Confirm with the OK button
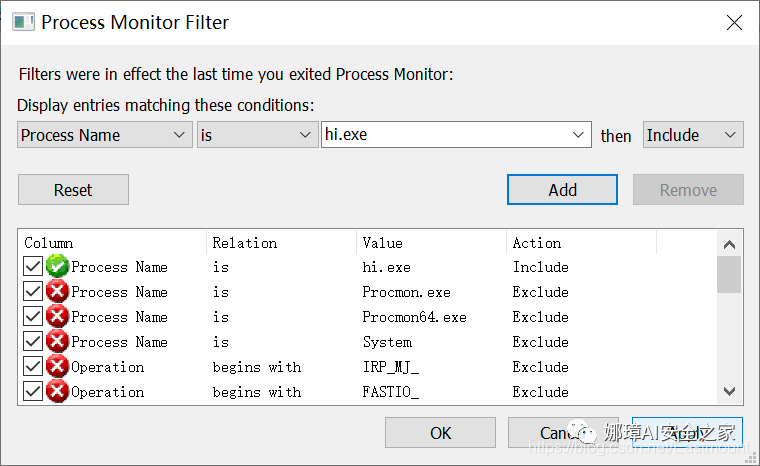The height and width of the screenshot is (466, 760). pos(441,433)
